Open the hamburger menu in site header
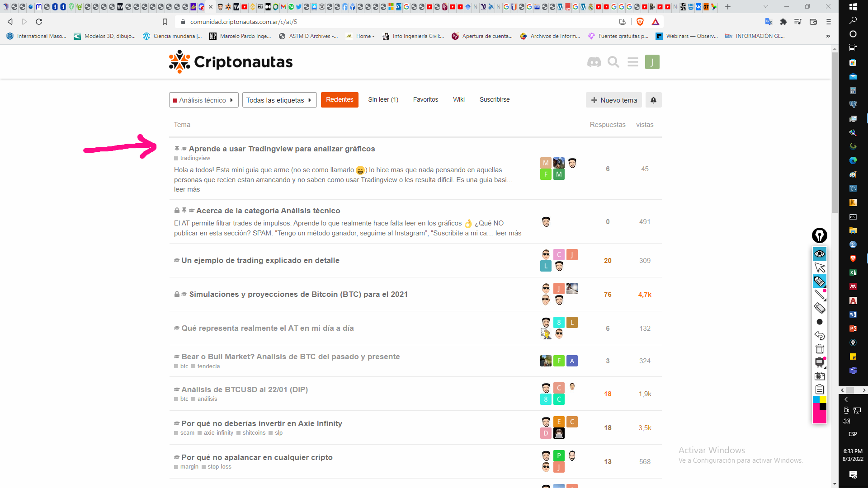This screenshot has width=868, height=488. click(633, 62)
